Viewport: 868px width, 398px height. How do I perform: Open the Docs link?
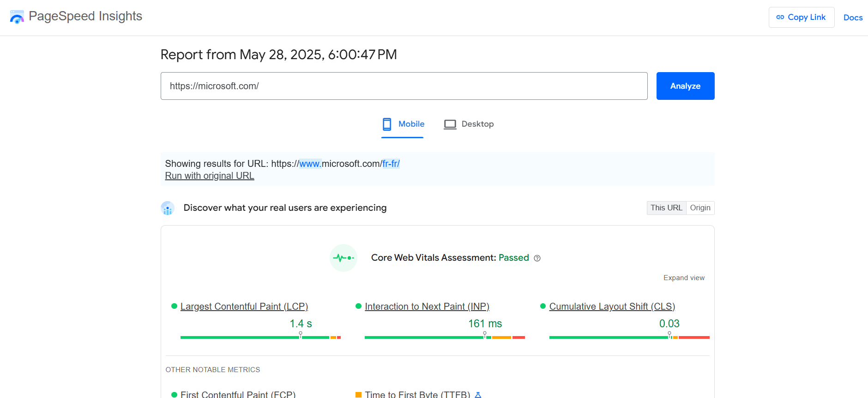[x=853, y=18]
